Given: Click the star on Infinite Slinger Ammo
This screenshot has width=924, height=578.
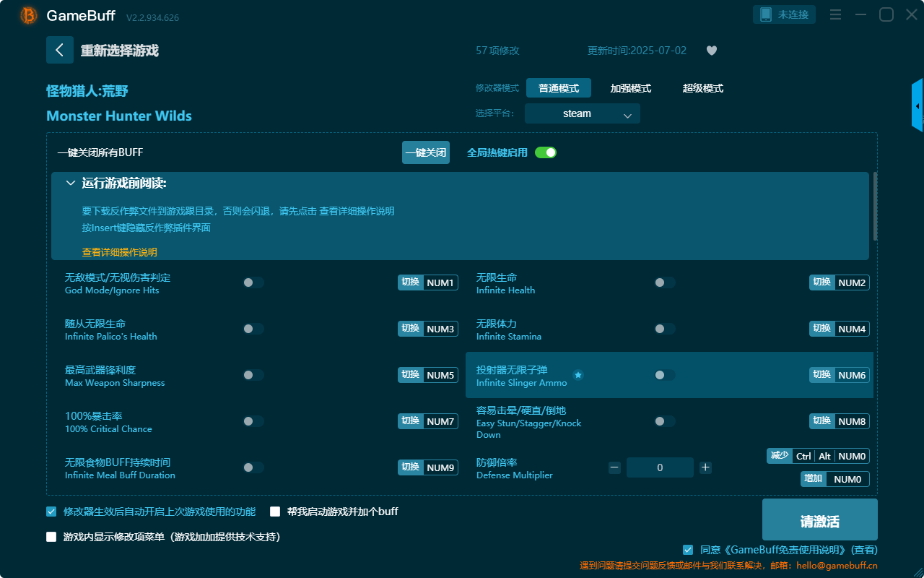Looking at the screenshot, I should point(578,375).
